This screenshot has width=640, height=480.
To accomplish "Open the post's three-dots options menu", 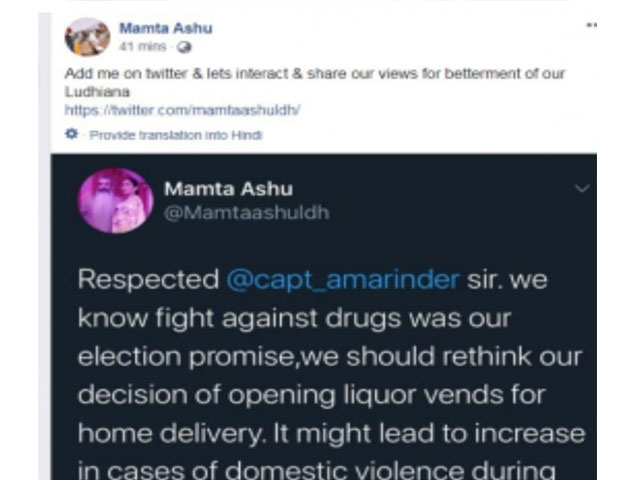I will (591, 25).
